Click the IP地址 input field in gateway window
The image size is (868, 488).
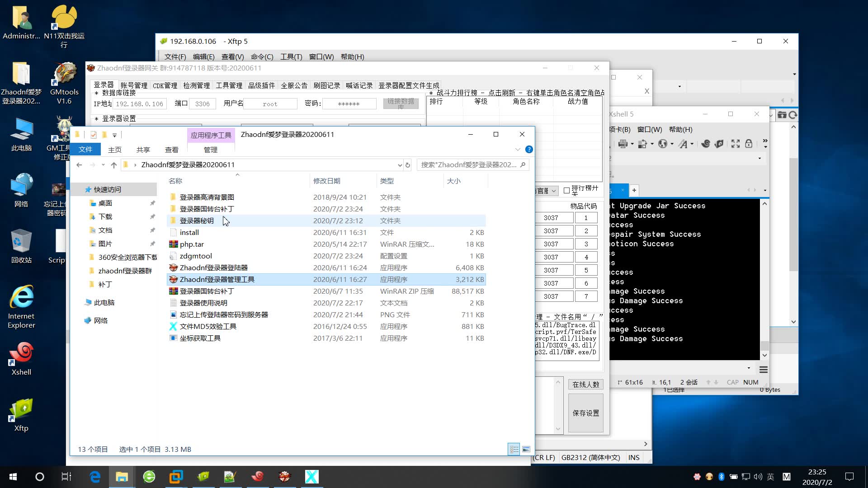click(139, 104)
